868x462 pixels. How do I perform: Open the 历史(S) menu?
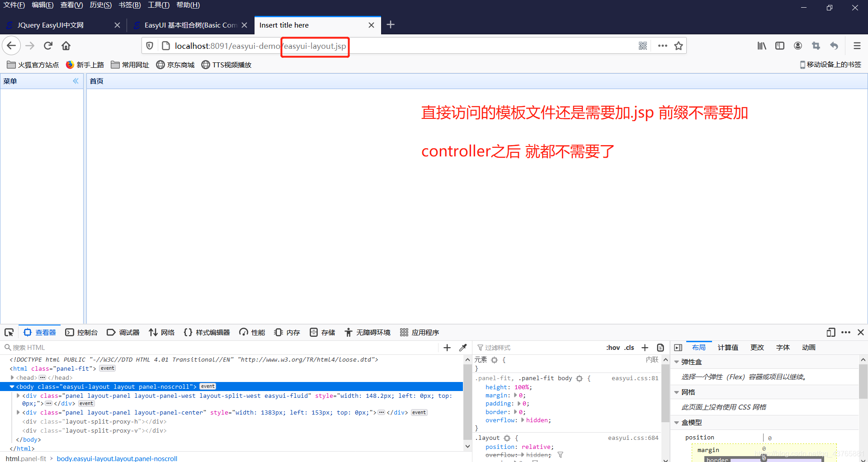tap(101, 5)
